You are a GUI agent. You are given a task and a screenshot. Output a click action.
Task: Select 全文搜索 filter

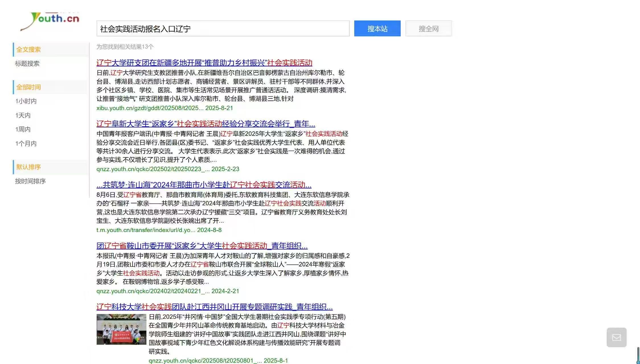pyautogui.click(x=28, y=49)
